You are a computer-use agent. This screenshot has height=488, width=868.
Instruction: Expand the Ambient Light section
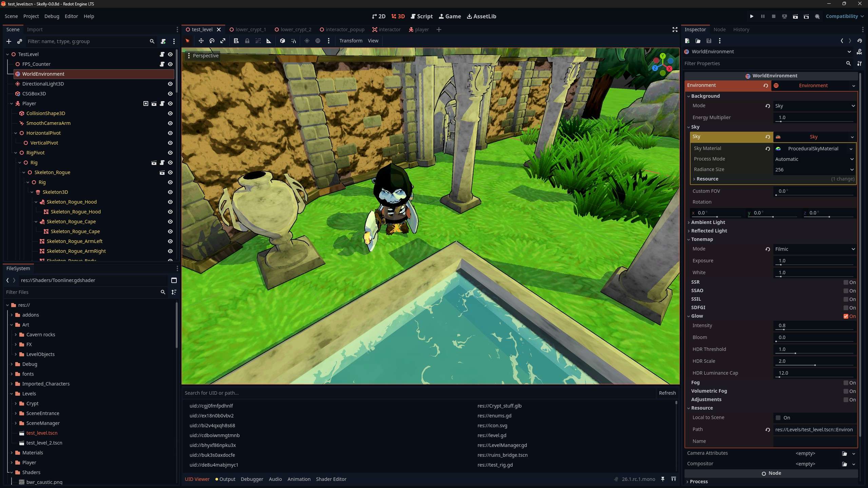pos(708,222)
